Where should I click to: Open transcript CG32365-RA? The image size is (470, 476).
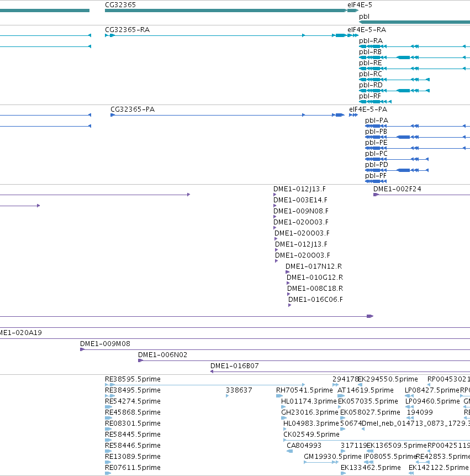(127, 30)
